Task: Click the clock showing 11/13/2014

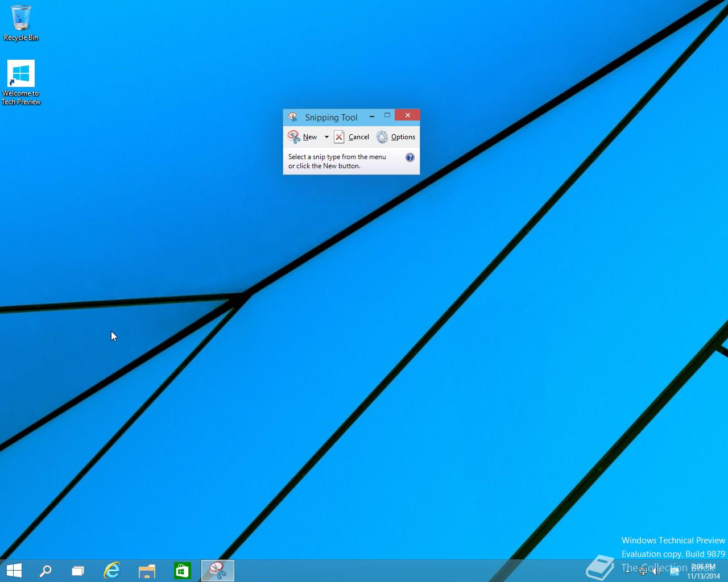Action: point(704,571)
